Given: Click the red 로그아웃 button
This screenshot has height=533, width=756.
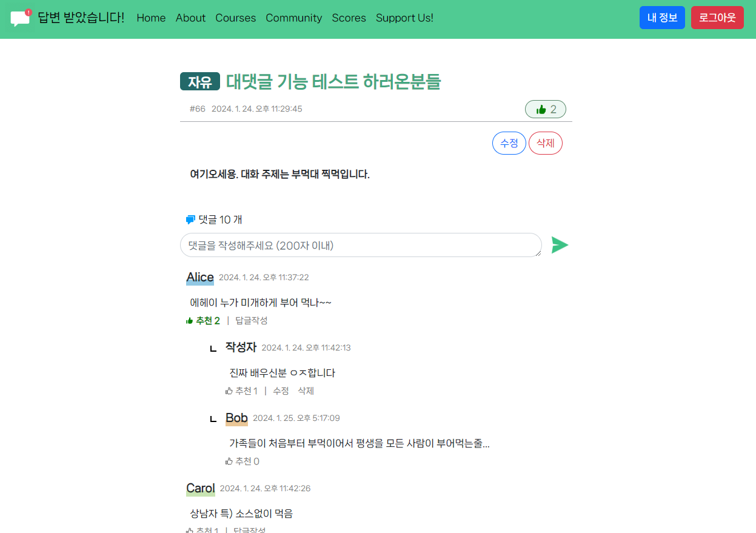Looking at the screenshot, I should (x=717, y=18).
